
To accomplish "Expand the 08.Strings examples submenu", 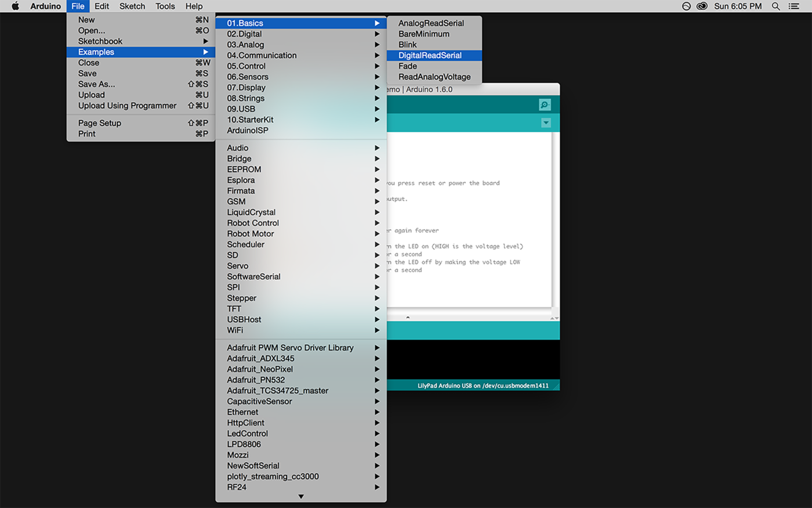I will pyautogui.click(x=301, y=98).
